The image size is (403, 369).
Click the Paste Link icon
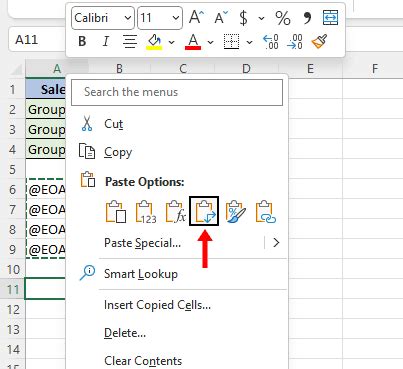click(x=266, y=211)
